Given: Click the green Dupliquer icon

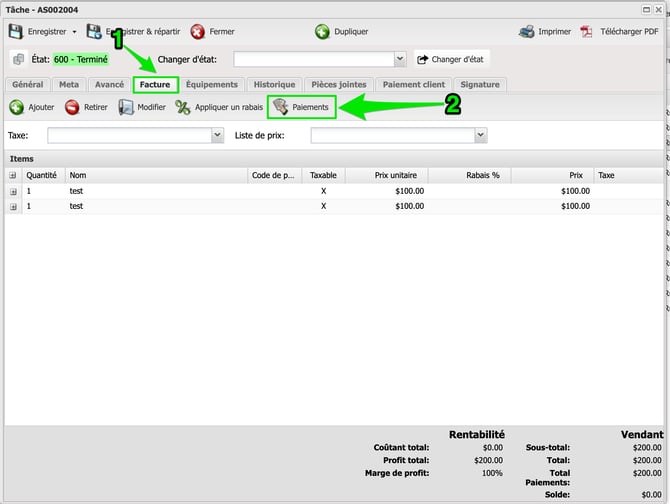Looking at the screenshot, I should click(x=323, y=32).
